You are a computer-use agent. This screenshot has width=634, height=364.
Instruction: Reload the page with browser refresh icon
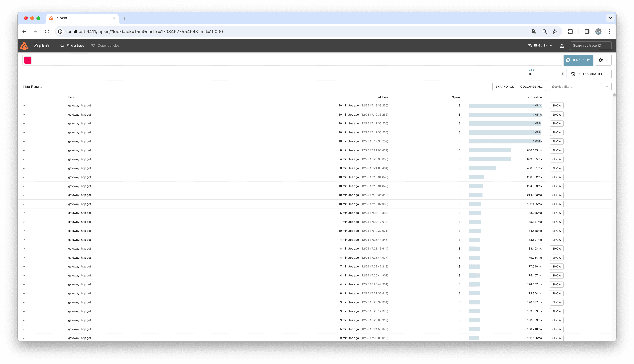click(x=47, y=32)
